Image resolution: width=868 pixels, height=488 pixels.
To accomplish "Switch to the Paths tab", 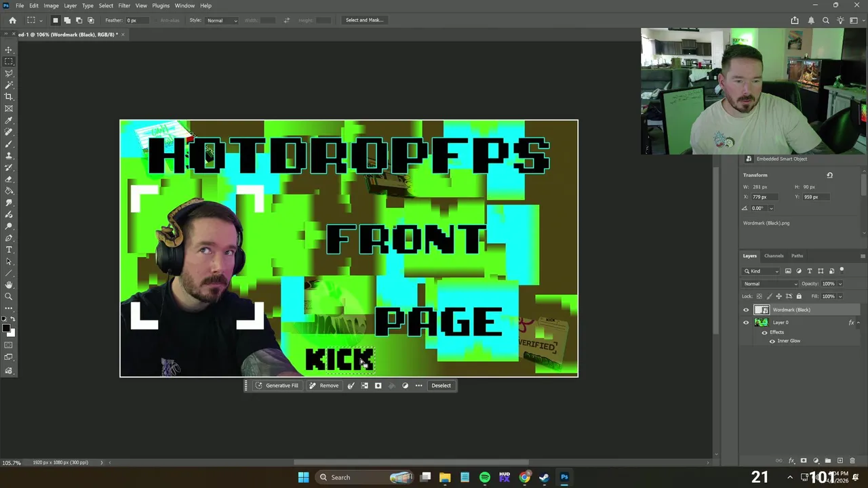I will (797, 256).
